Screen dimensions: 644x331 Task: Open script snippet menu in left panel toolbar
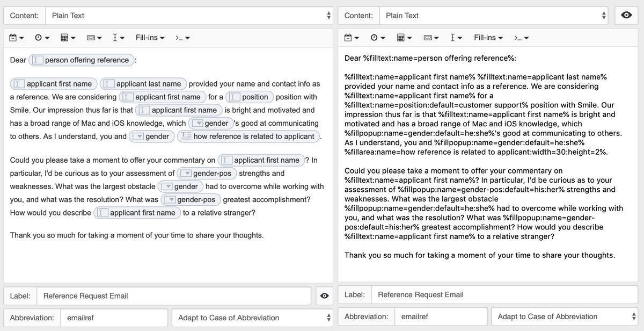pyautogui.click(x=182, y=38)
